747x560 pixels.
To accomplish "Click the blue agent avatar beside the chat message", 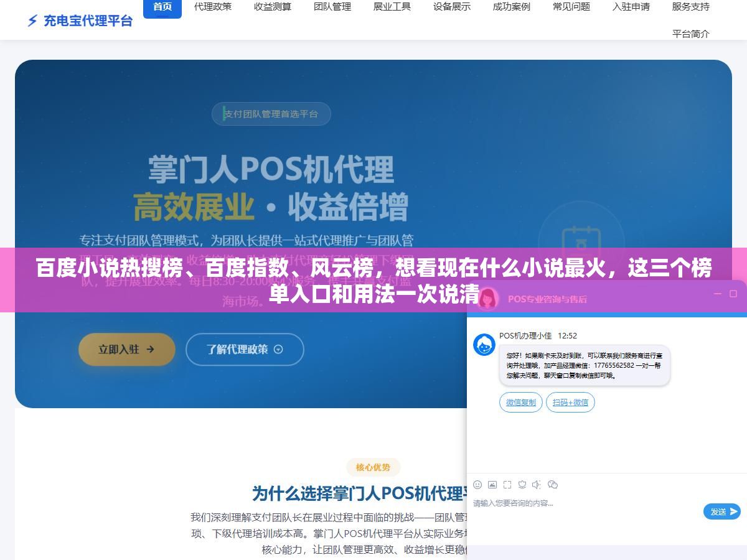I will click(484, 345).
